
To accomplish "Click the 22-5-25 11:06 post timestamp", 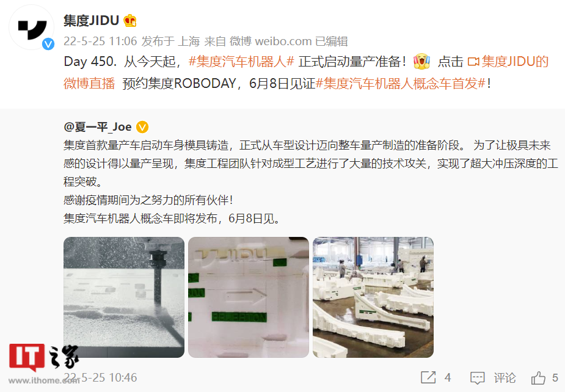I will [x=100, y=42].
